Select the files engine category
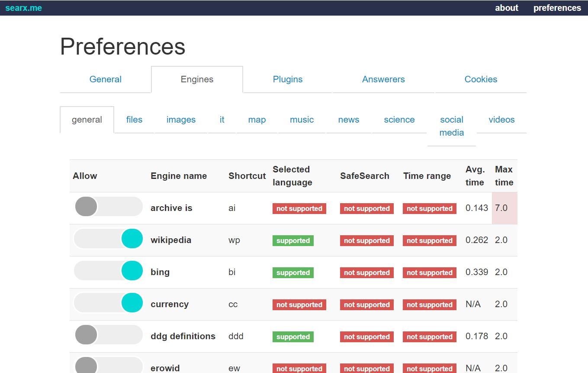The width and height of the screenshot is (588, 373). click(134, 120)
